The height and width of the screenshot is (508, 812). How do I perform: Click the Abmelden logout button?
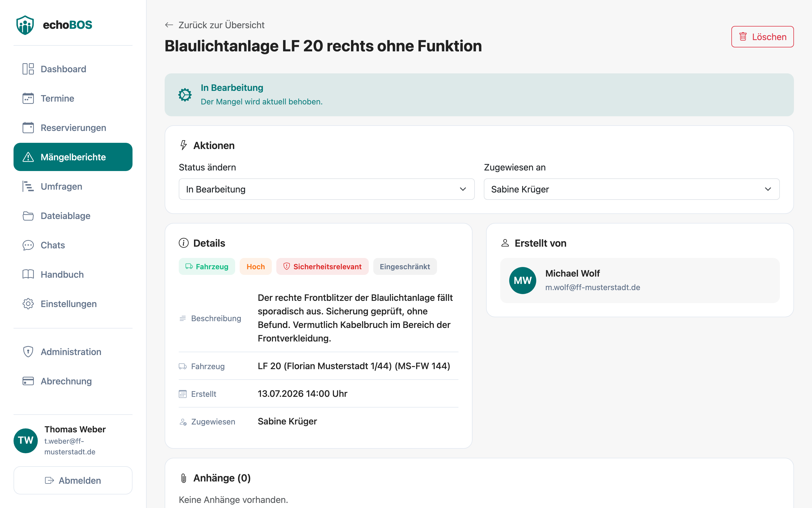(73, 480)
